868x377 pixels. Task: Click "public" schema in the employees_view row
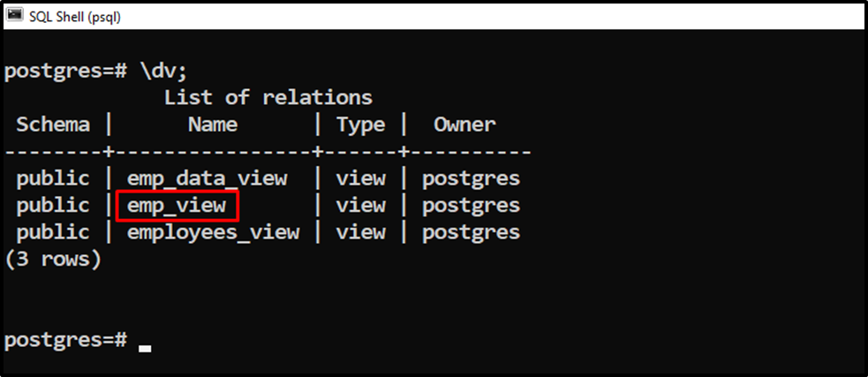pos(53,232)
